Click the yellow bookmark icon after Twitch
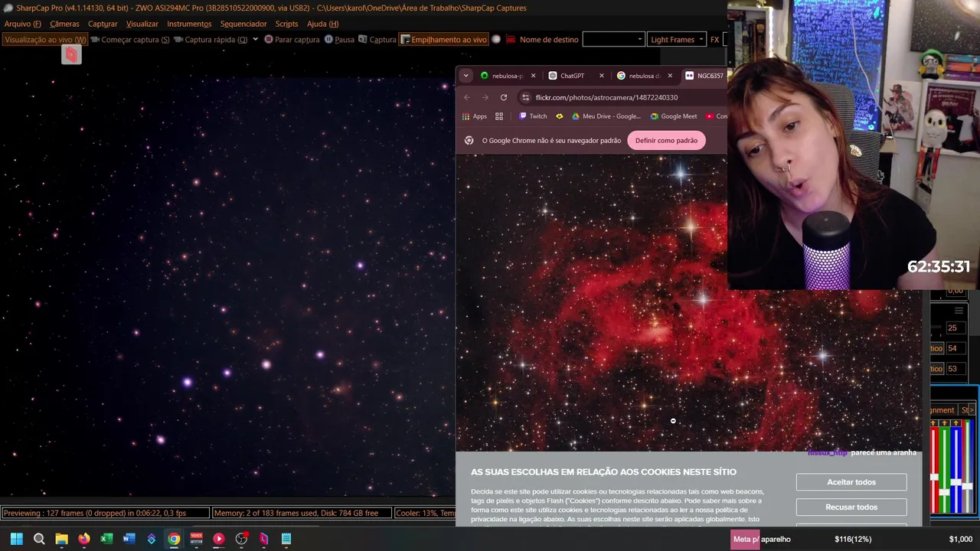 (x=560, y=116)
